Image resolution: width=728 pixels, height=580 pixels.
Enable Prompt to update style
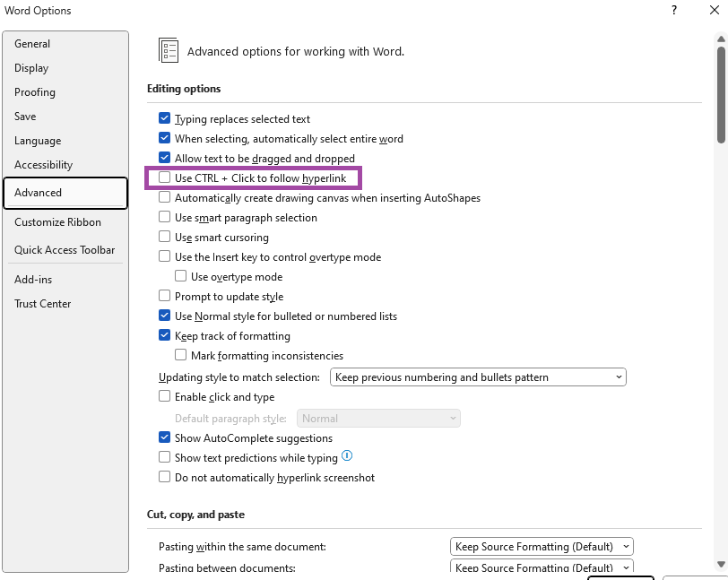click(164, 296)
